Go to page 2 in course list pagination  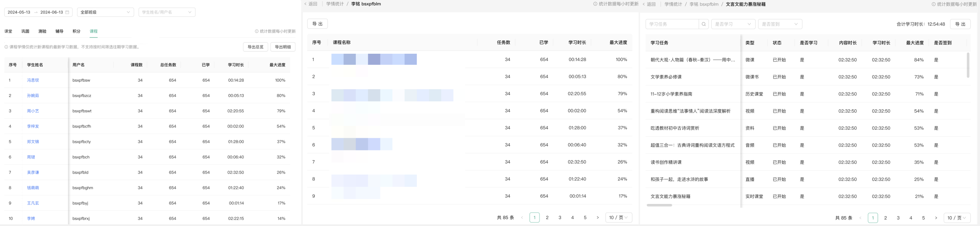(x=547, y=218)
